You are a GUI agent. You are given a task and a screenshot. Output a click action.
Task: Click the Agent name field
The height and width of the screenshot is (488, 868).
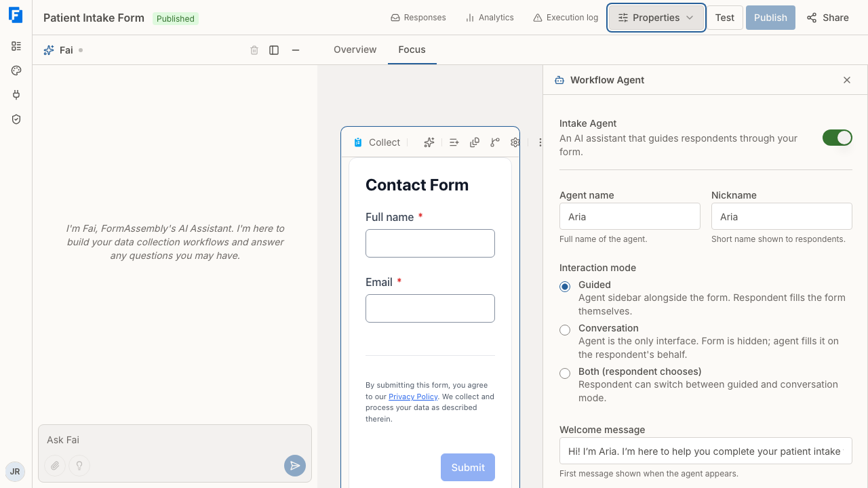click(630, 217)
